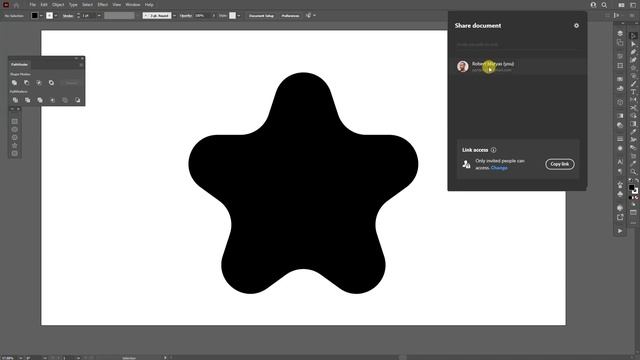Open the Pathfinder panel options menu
Image resolution: width=640 pixels, height=360 pixels.
[81, 64]
